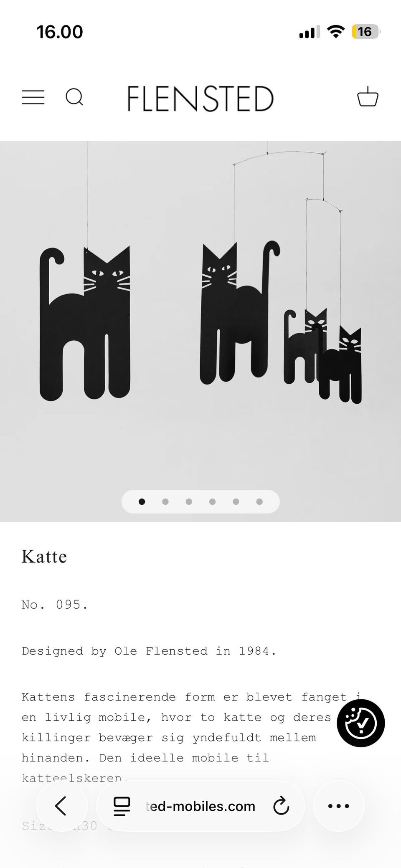Open the shopping basket icon
Screen dimensions: 401x868
[x=368, y=96]
